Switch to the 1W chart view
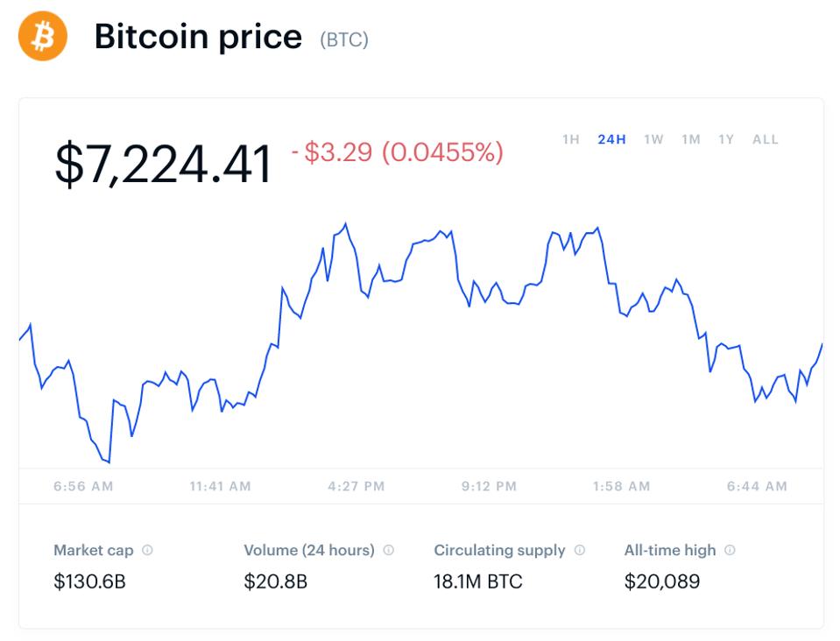This screenshot has height=641, width=840. pyautogui.click(x=654, y=139)
